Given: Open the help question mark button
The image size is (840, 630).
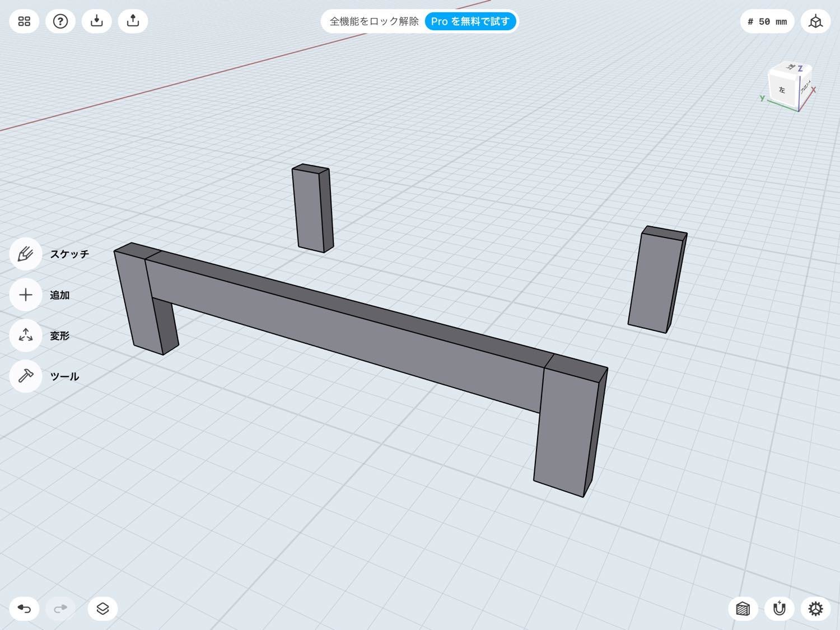Looking at the screenshot, I should [60, 21].
